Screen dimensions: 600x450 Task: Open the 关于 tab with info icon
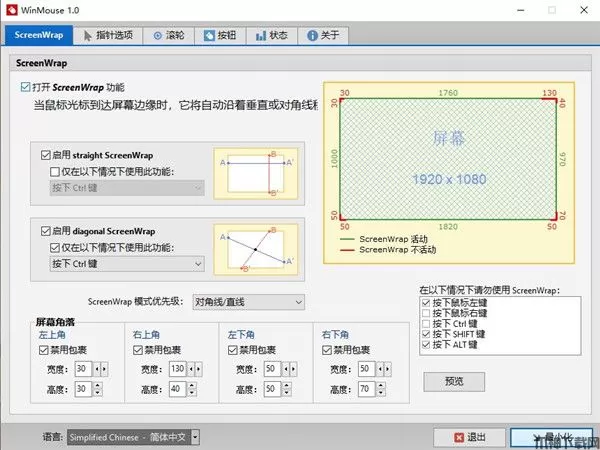click(x=322, y=36)
